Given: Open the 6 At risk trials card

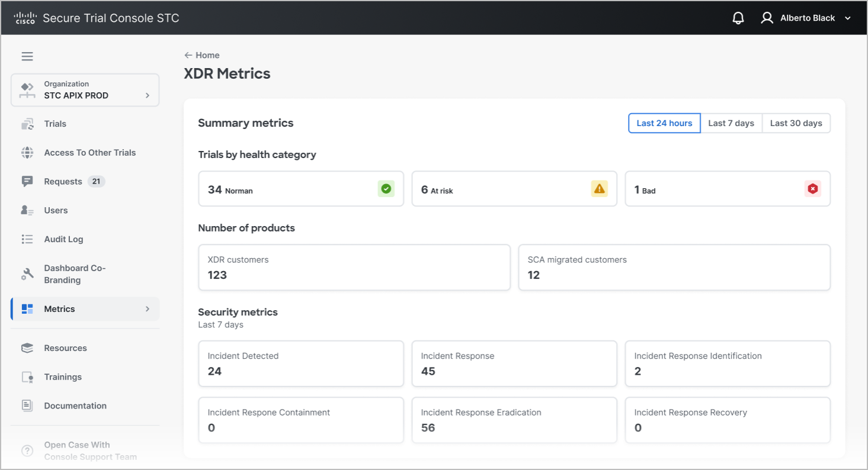Looking at the screenshot, I should (x=514, y=189).
